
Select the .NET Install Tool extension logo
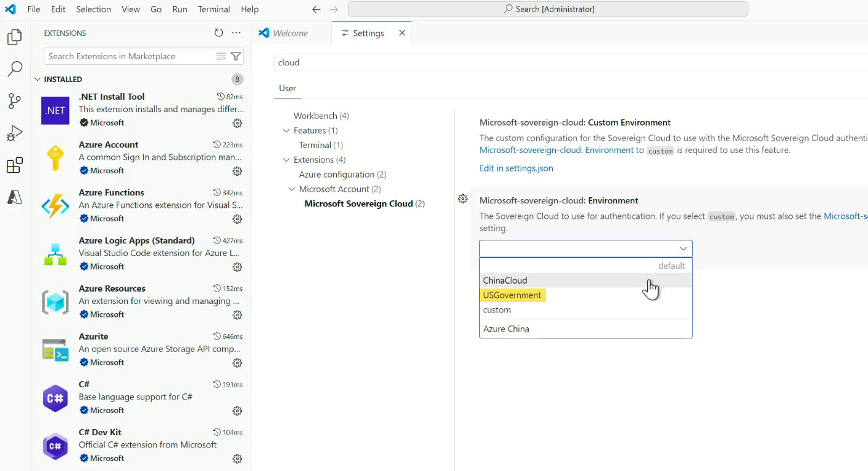pyautogui.click(x=56, y=110)
